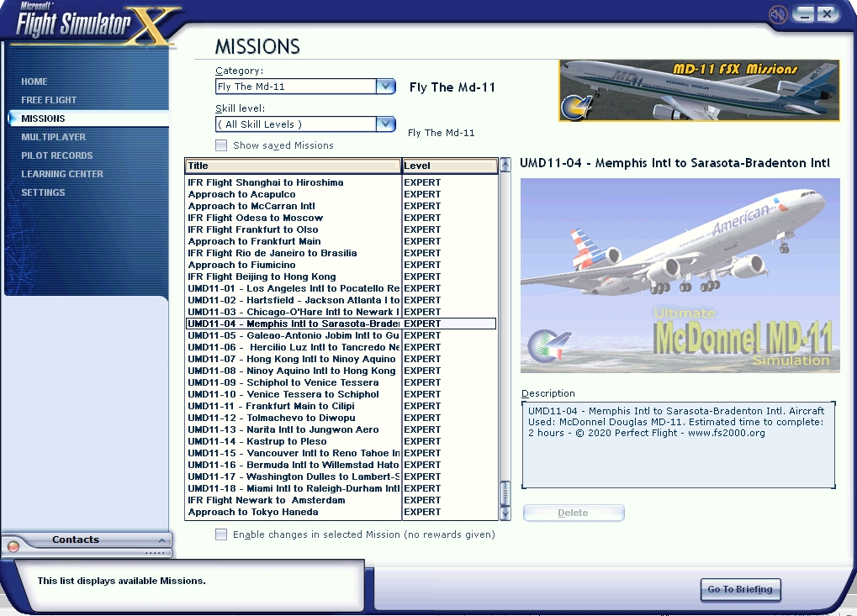Open MULTIPLAYER section
The height and width of the screenshot is (616, 857).
tap(54, 137)
